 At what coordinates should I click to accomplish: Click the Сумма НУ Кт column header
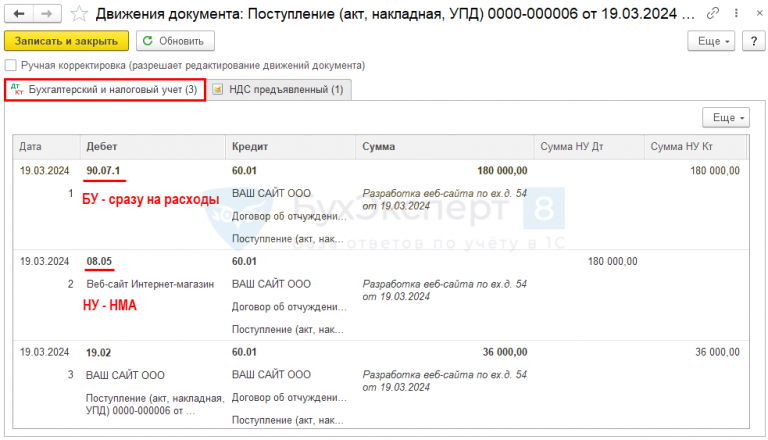click(x=695, y=147)
